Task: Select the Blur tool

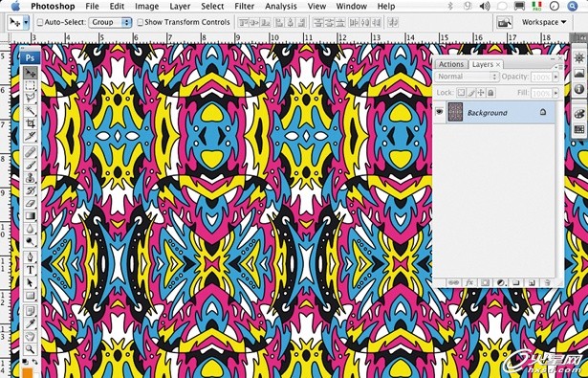Action: pos(30,229)
